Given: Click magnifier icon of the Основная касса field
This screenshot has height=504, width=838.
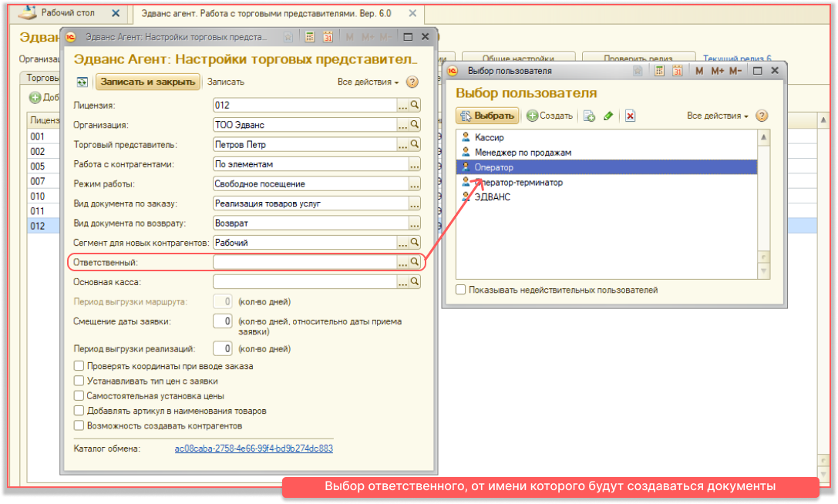Looking at the screenshot, I should pyautogui.click(x=415, y=282).
